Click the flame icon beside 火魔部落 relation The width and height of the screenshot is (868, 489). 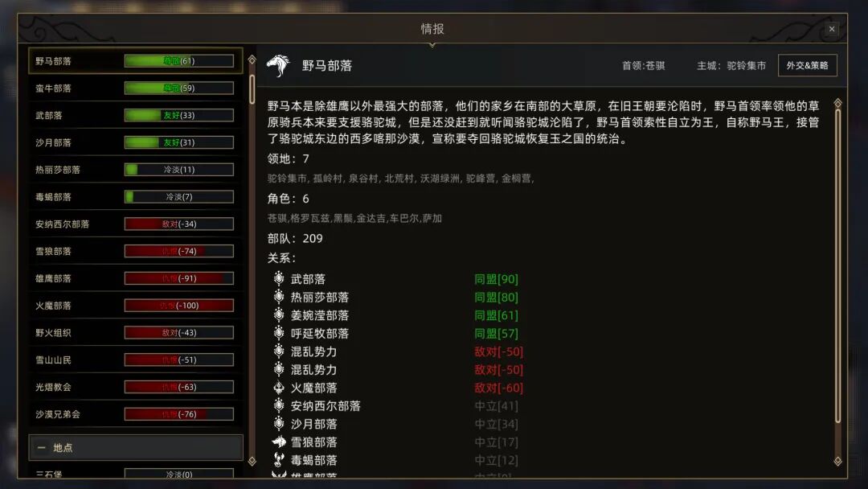pos(279,388)
